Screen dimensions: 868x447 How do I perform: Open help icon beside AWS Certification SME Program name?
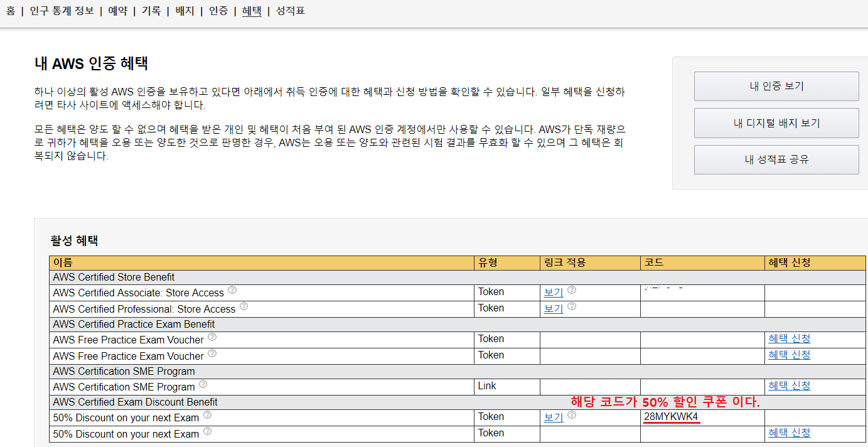203,384
